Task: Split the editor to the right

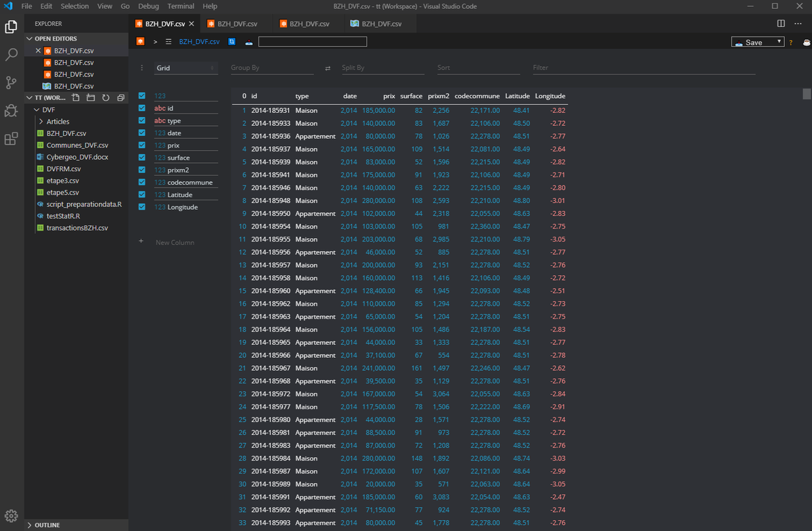Action: pos(781,24)
